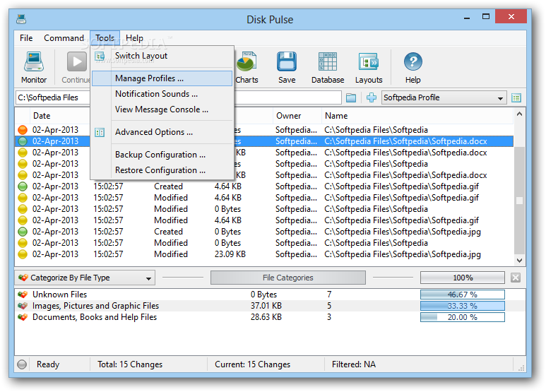Screen dimensions: 546x392
Task: Click the 28.63 KB size value
Action: point(266,317)
